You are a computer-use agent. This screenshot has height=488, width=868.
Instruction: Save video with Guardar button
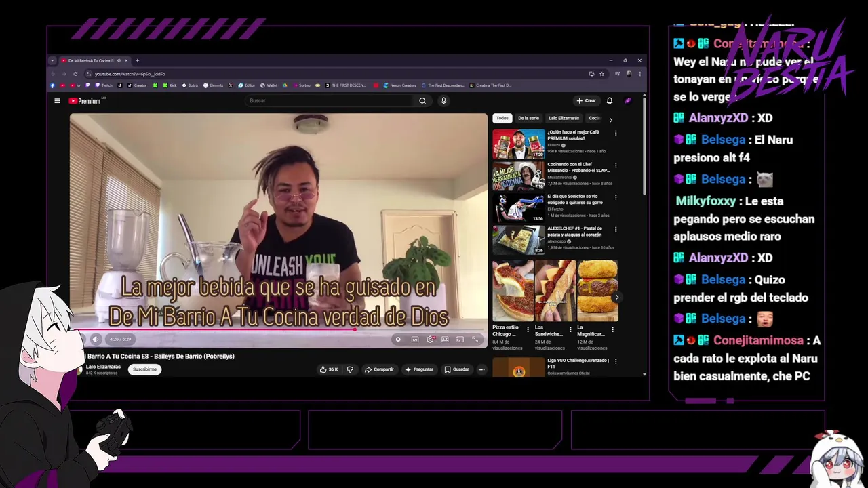456,369
